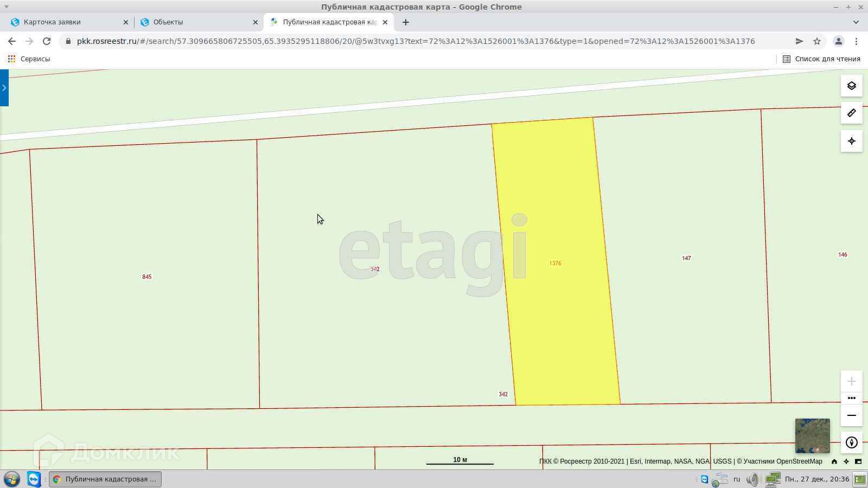Click parcel label 147

pos(686,258)
